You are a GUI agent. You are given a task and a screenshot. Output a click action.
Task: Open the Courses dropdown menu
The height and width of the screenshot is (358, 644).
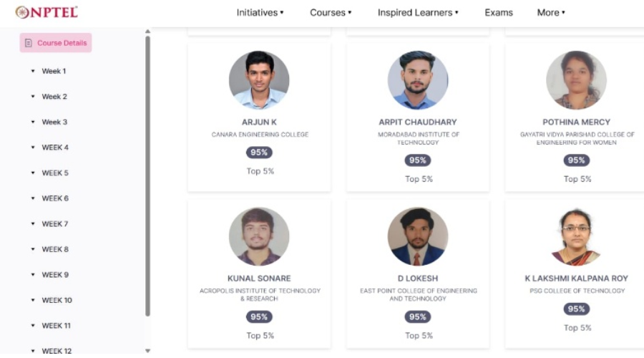coord(331,13)
